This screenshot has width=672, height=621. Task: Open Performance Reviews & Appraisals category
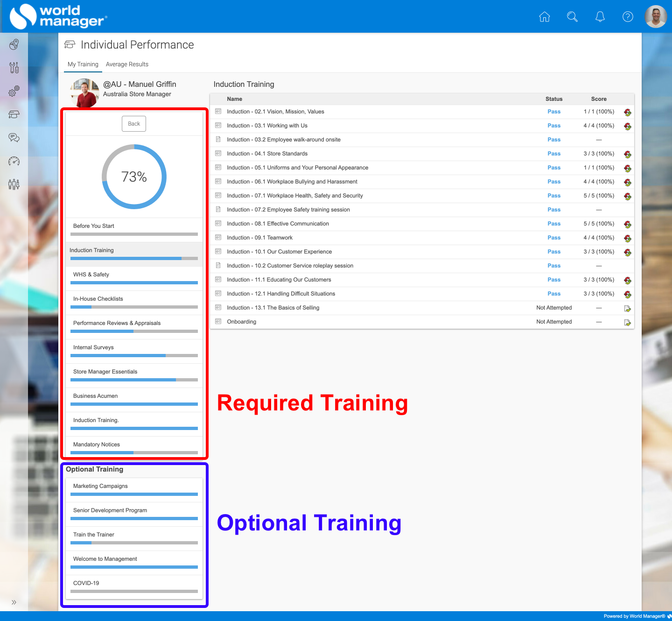(x=134, y=327)
